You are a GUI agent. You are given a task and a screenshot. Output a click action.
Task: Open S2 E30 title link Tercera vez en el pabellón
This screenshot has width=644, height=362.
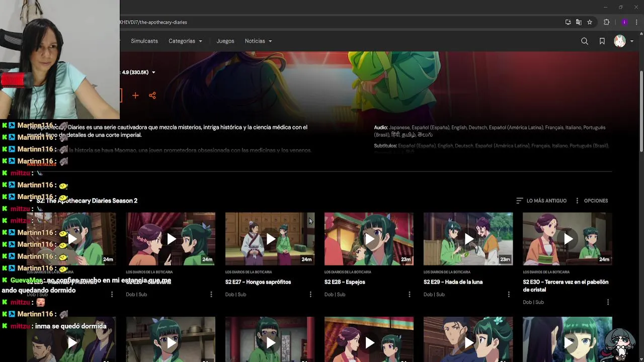[566, 286]
